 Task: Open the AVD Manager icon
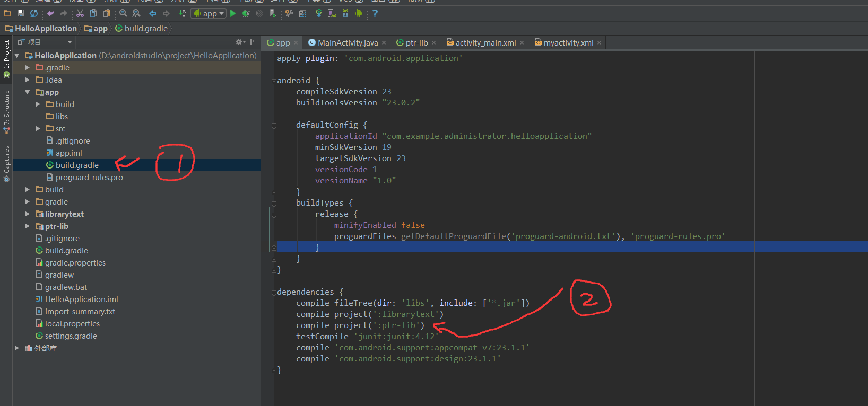click(332, 13)
